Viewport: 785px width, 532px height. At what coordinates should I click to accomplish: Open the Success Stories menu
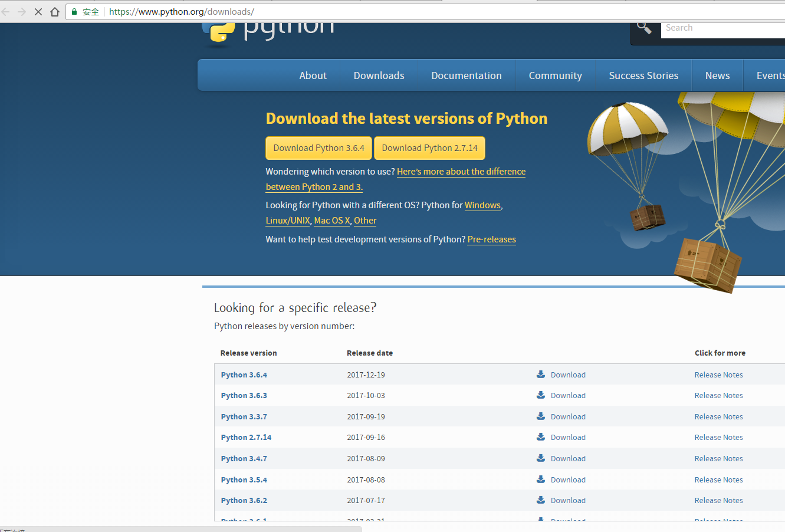point(643,75)
